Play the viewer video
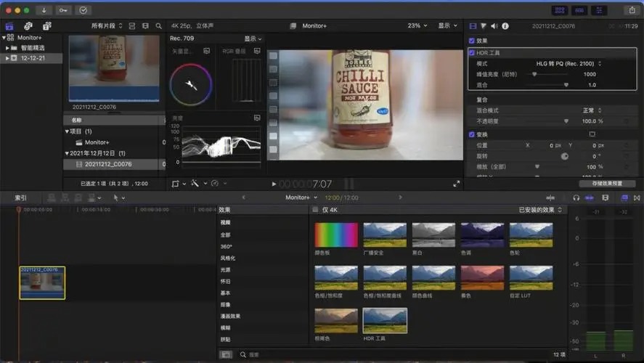Image resolution: width=644 pixels, height=363 pixels. (274, 184)
